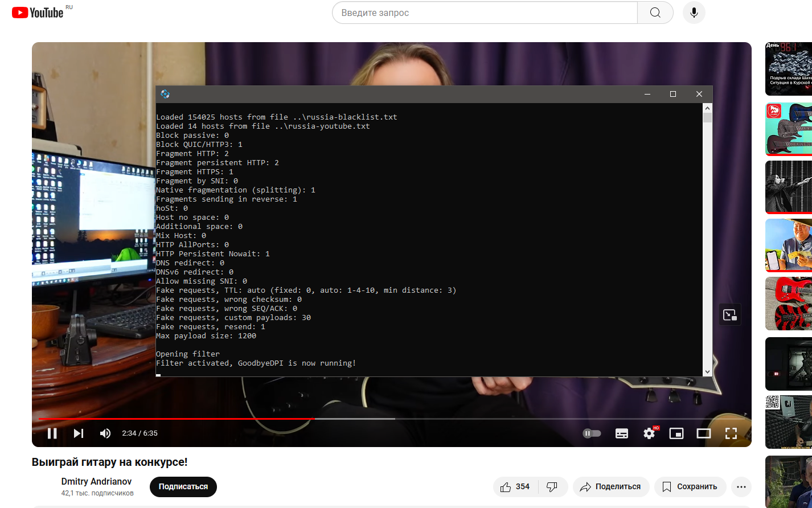The image size is (812, 508).
Task: Open the singer with microphone recommended thumbnail
Action: (x=789, y=187)
